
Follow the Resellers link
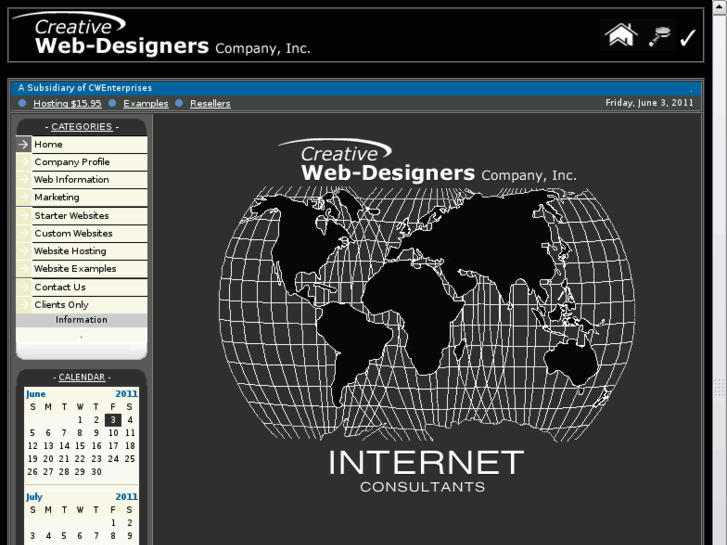pos(210,103)
